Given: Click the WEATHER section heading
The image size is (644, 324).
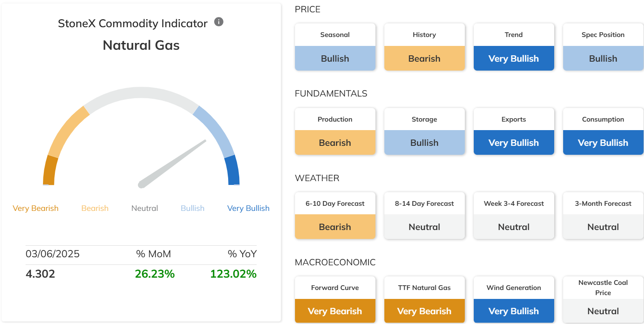Looking at the screenshot, I should click(317, 178).
